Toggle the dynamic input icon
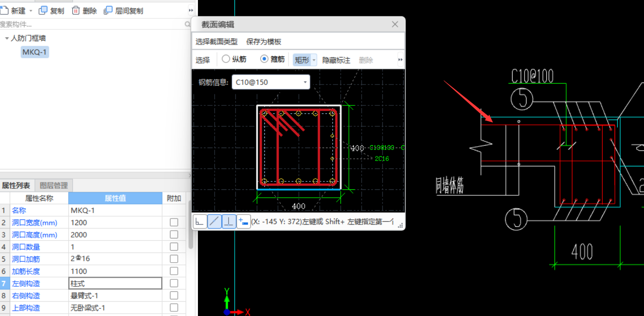 click(x=243, y=221)
